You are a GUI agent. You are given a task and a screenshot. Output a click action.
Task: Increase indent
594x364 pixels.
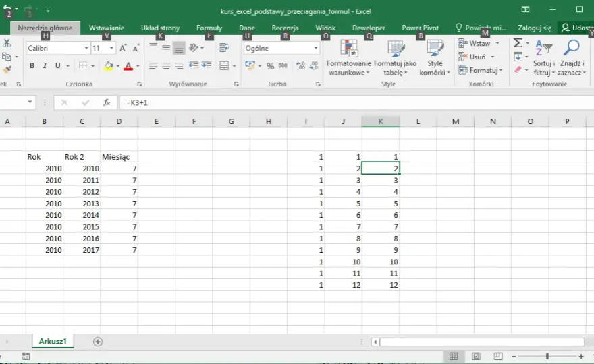pyautogui.click(x=207, y=66)
